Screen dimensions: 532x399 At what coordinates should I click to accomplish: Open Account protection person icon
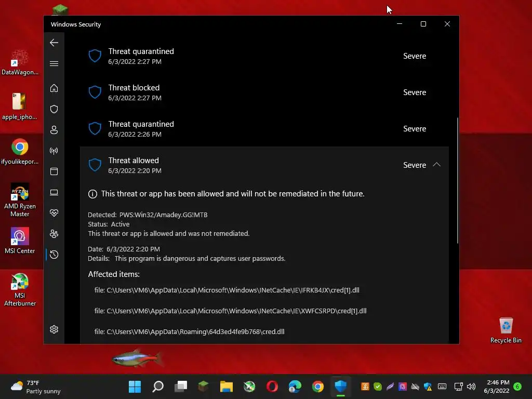(x=54, y=130)
